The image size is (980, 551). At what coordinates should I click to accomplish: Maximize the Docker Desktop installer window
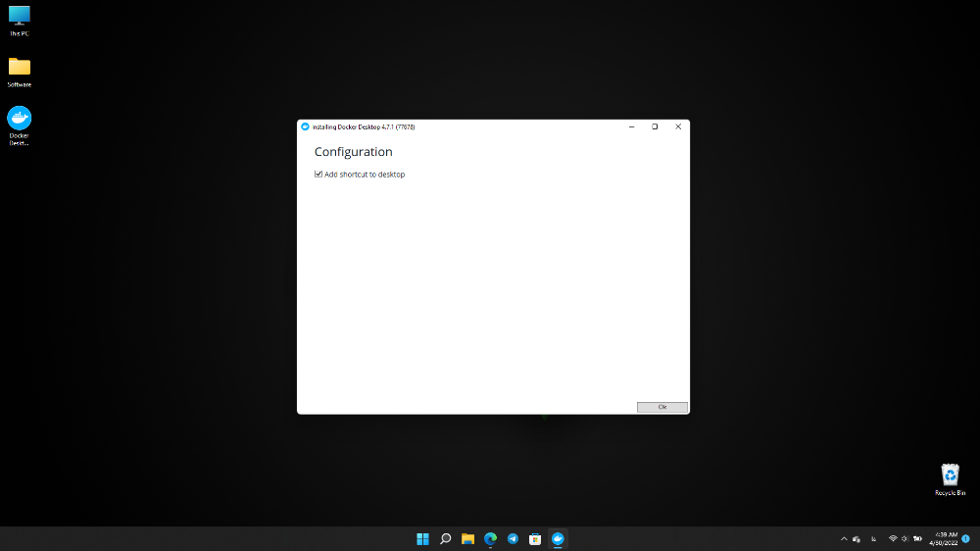(655, 126)
